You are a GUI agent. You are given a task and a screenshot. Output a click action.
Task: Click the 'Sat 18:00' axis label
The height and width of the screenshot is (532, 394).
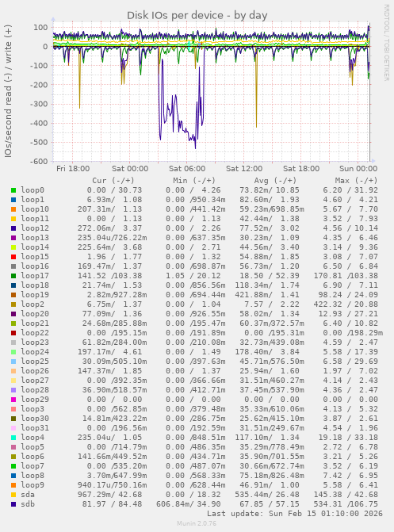[x=301, y=169]
